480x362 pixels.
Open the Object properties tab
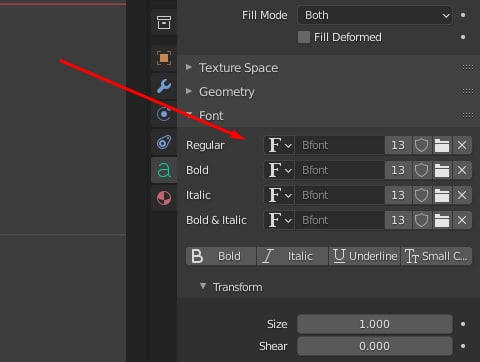(x=164, y=58)
